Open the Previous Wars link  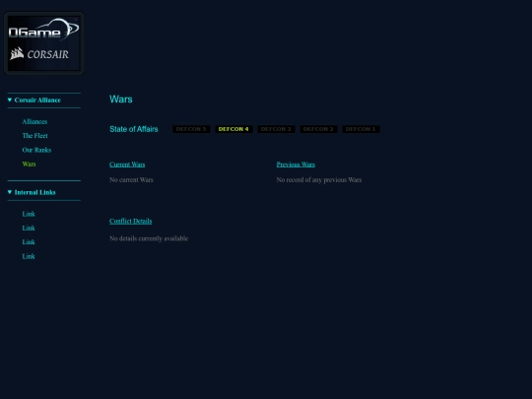tap(296, 165)
